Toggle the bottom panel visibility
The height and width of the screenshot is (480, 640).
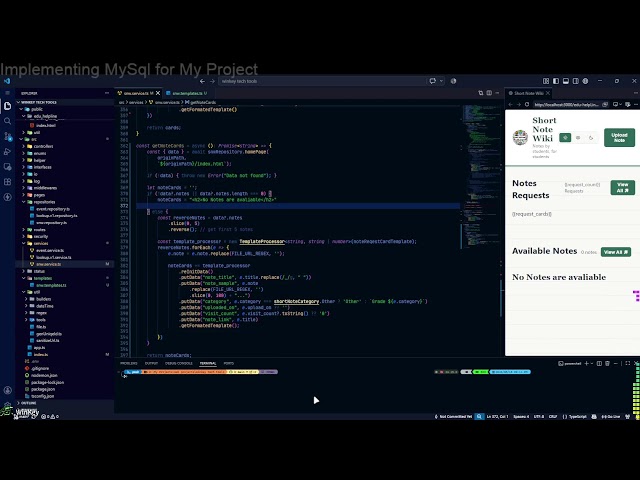pyautogui.click(x=566, y=81)
